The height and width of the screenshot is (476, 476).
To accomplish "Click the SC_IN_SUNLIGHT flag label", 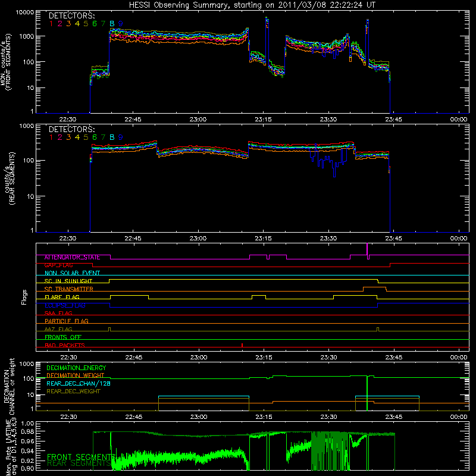I will click(x=68, y=281).
